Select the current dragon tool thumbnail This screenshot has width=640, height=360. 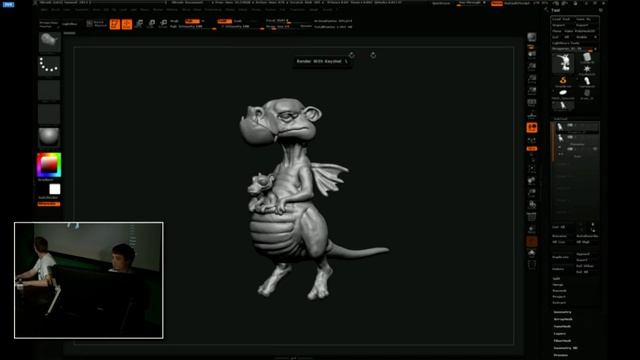click(x=563, y=63)
